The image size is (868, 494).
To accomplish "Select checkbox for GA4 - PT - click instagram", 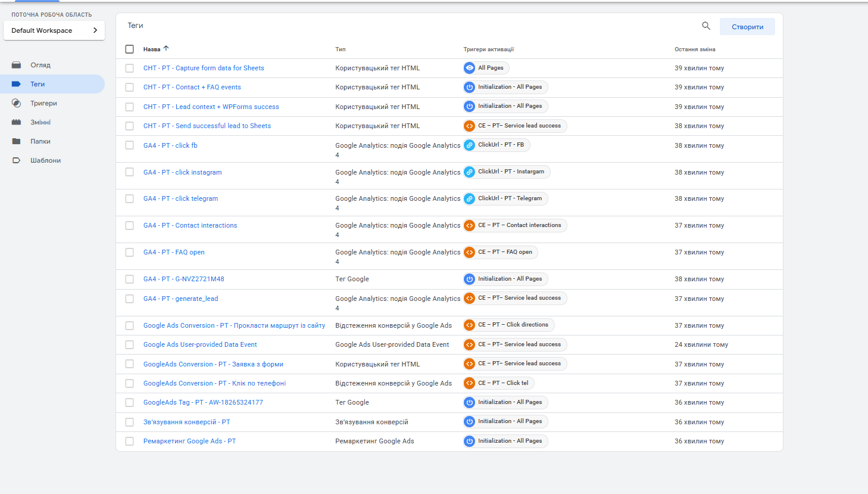I will 129,172.
